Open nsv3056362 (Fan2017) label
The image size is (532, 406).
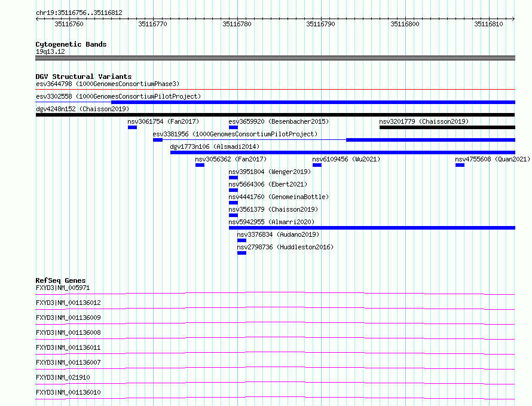231,159
